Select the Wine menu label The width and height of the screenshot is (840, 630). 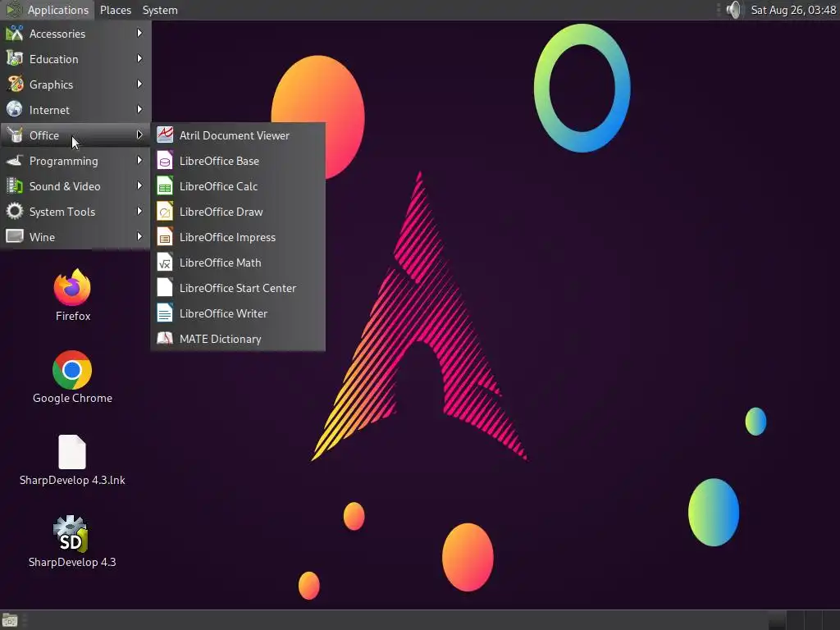coord(42,237)
